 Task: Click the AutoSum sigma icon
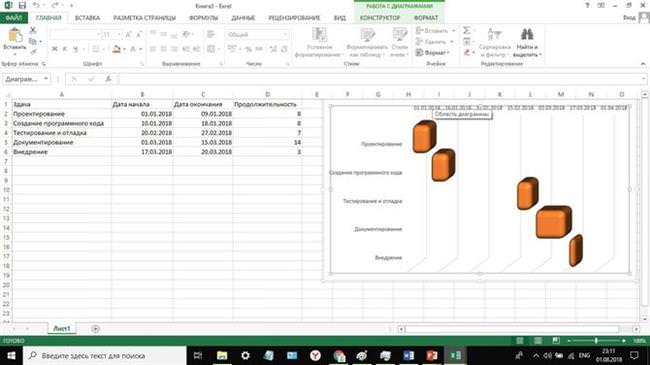467,30
